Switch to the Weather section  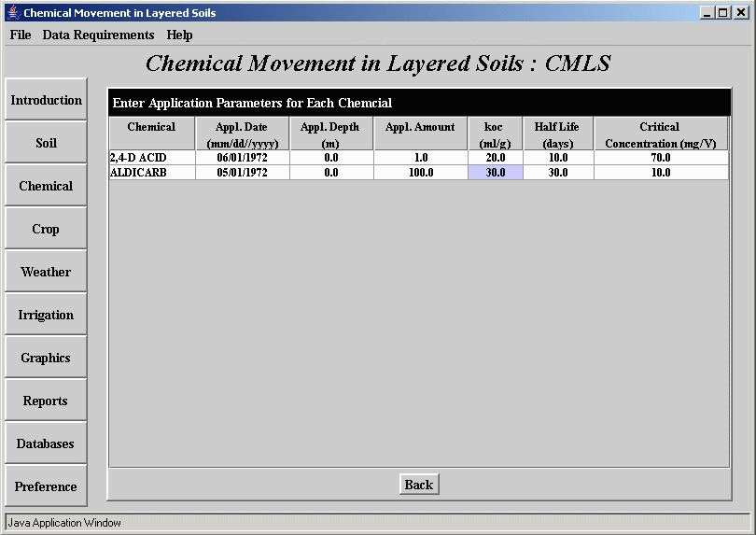click(x=47, y=271)
